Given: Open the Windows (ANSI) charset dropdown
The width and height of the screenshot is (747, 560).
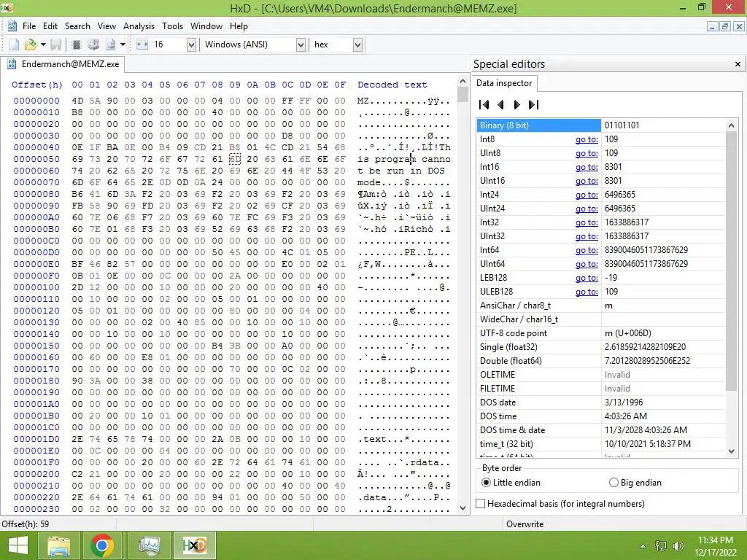Looking at the screenshot, I should [301, 44].
